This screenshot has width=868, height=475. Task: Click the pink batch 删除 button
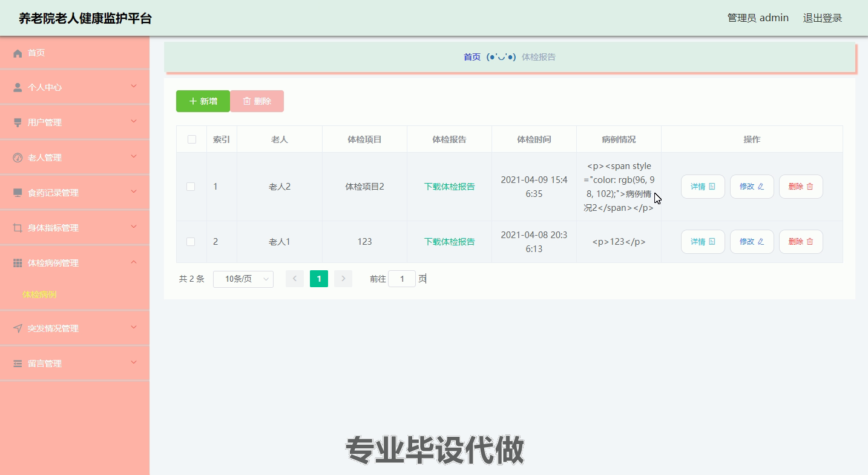[257, 101]
